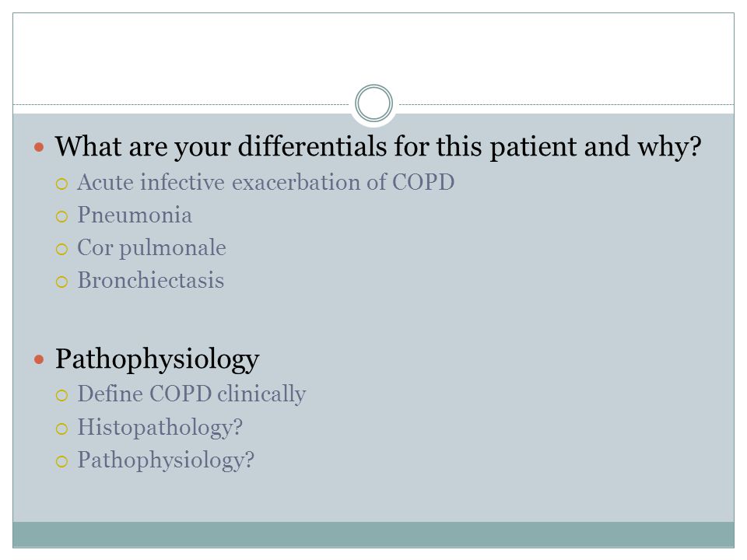Viewport: 747px width, 560px height.
Task: Click the differentials question heading text
Action: [378, 147]
